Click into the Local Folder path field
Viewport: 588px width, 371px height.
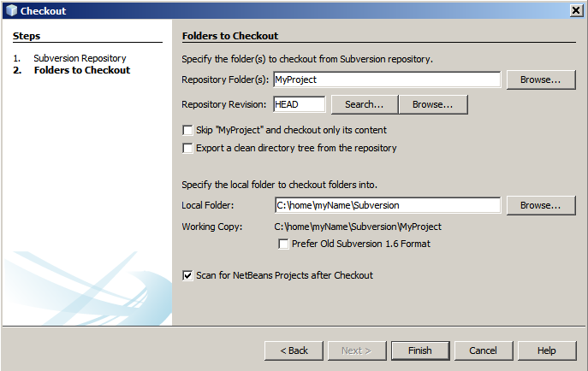click(385, 205)
